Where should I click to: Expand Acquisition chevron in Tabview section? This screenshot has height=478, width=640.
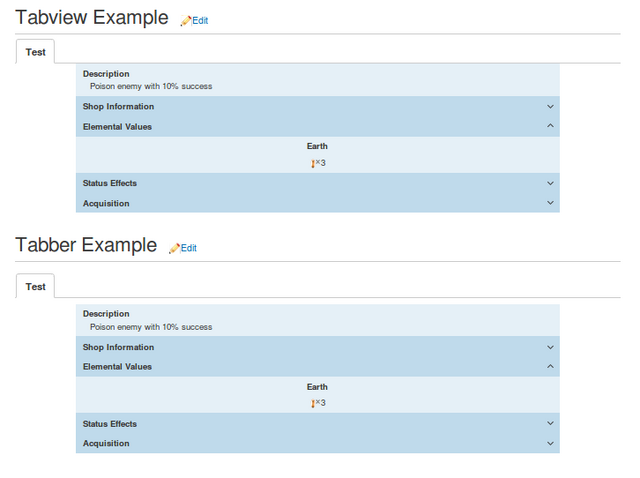click(x=550, y=203)
